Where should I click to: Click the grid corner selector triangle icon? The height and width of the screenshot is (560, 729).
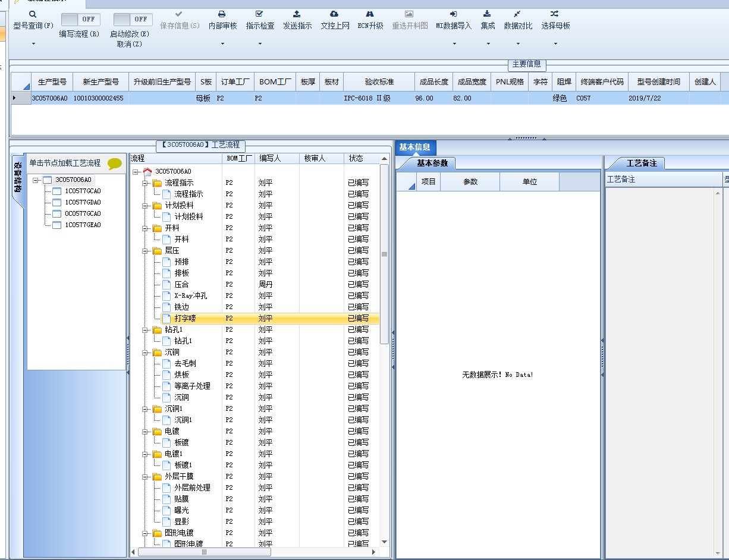26,86
